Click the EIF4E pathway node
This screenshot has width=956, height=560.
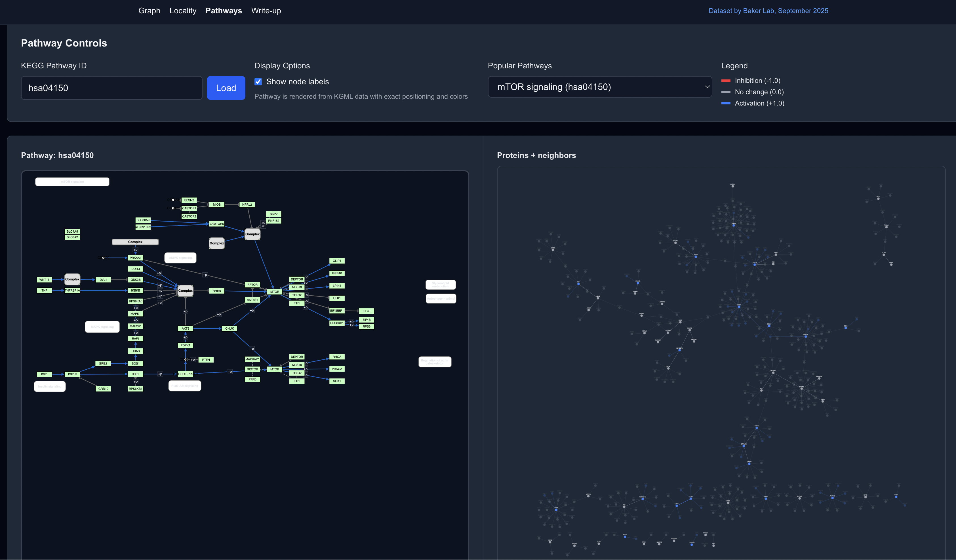[367, 311]
